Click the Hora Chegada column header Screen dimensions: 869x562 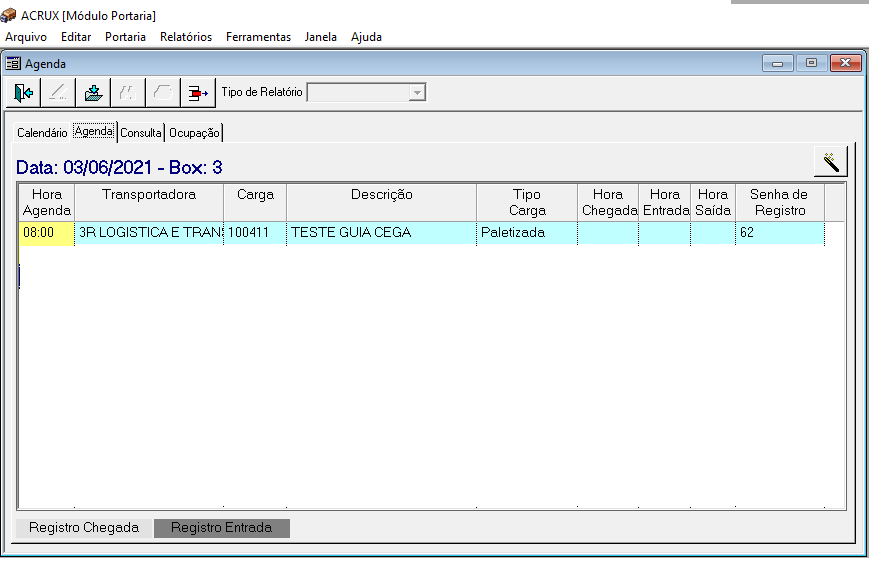(x=608, y=202)
